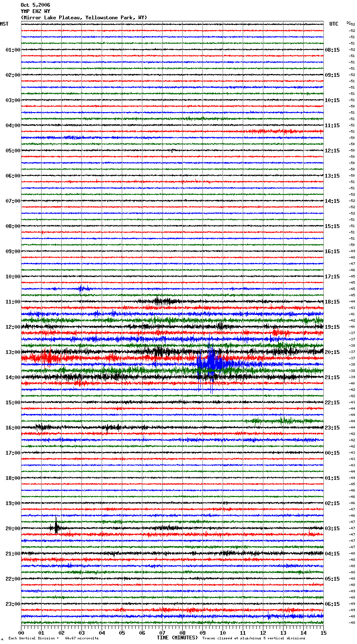The image size is (357, 644).
Task: Click the '16:15' UTC time label
Action: point(332,251)
